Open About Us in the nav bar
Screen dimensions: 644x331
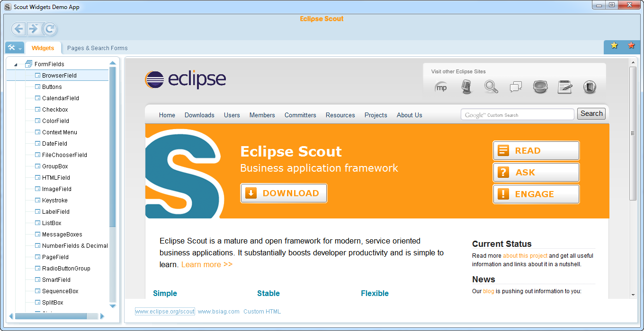[x=410, y=115]
